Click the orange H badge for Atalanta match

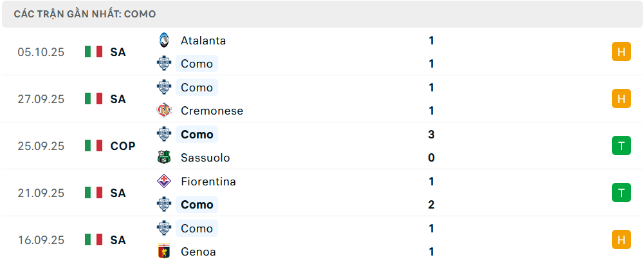click(x=621, y=52)
